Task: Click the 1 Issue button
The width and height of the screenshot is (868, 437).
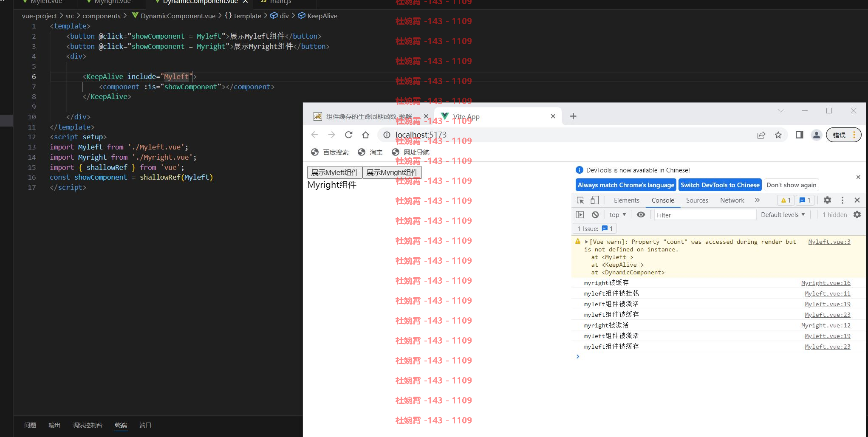Action: pyautogui.click(x=595, y=228)
